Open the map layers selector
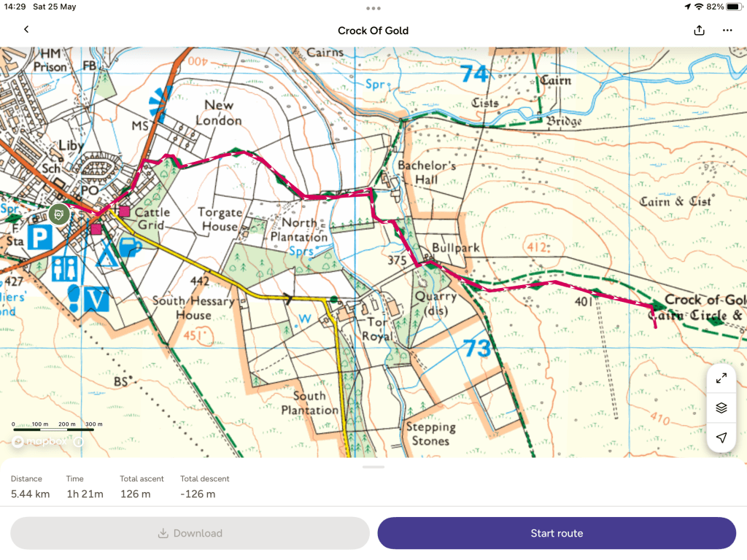The image size is (747, 560). 721,408
